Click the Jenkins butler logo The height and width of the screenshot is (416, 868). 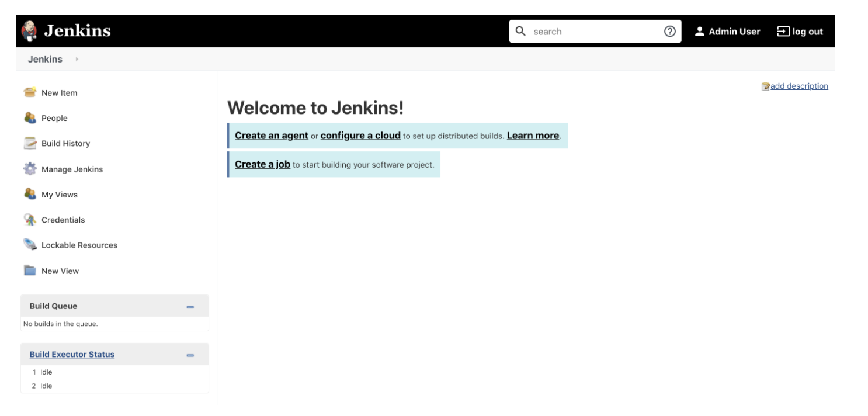[29, 32]
